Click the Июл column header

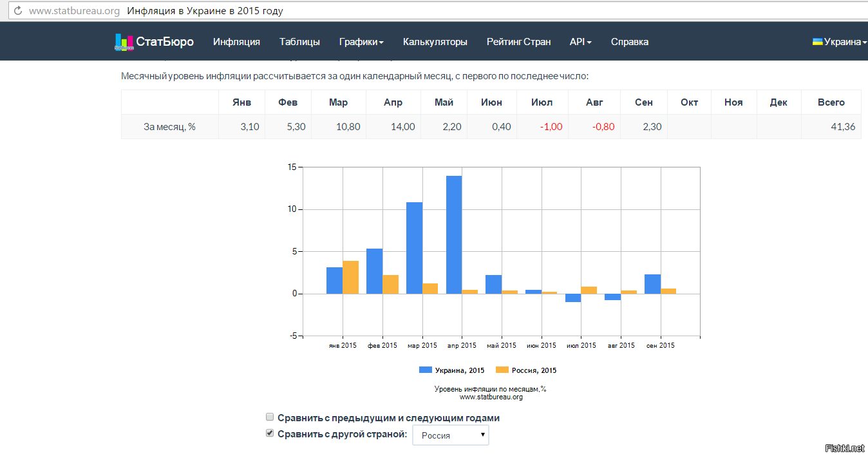pyautogui.click(x=542, y=102)
